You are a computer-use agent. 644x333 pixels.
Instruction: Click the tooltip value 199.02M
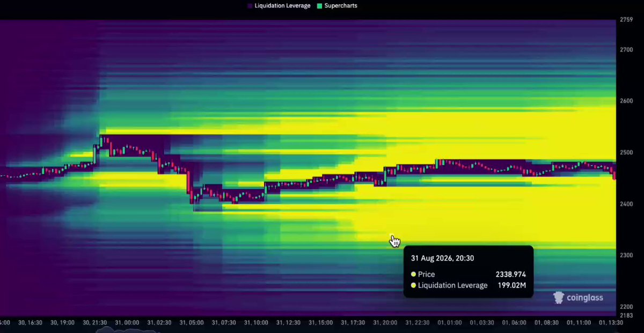(511, 285)
